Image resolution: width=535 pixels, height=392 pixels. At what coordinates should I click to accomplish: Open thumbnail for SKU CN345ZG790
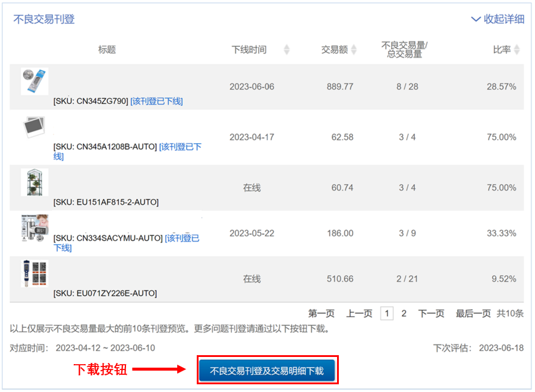click(x=34, y=81)
